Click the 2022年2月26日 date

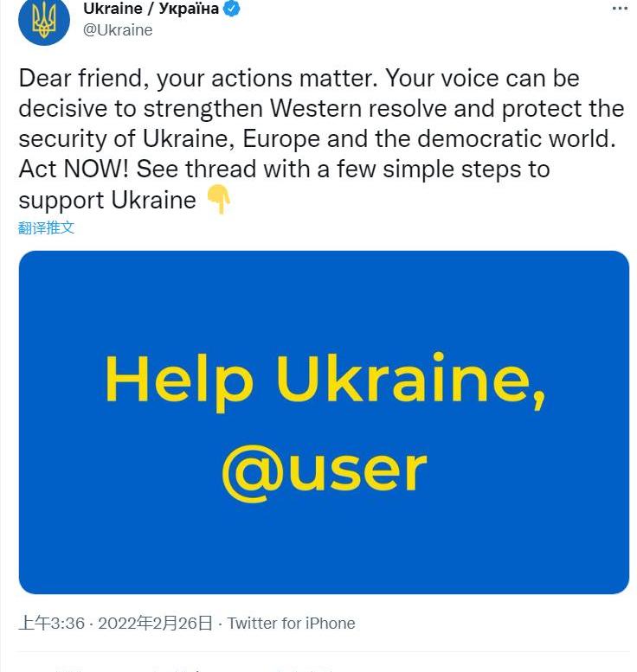[155, 624]
